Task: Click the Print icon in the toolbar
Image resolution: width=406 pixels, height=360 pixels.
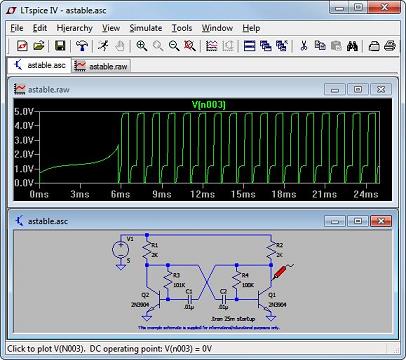Action: (390, 46)
